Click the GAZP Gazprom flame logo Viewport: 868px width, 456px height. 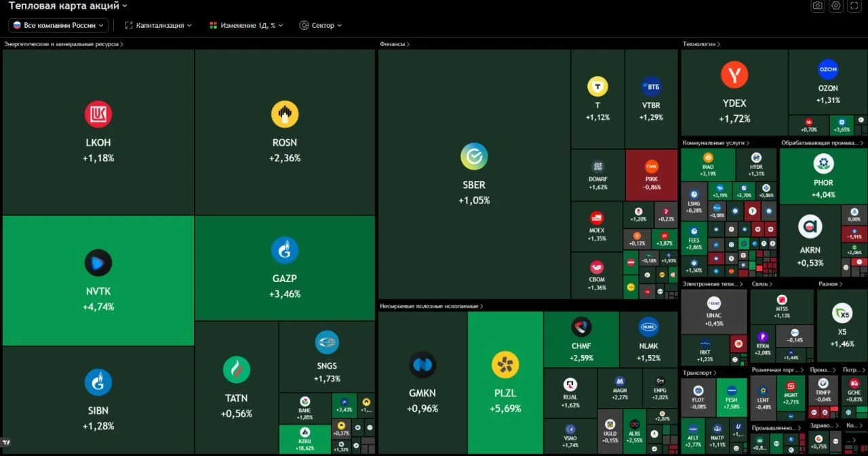tap(285, 250)
